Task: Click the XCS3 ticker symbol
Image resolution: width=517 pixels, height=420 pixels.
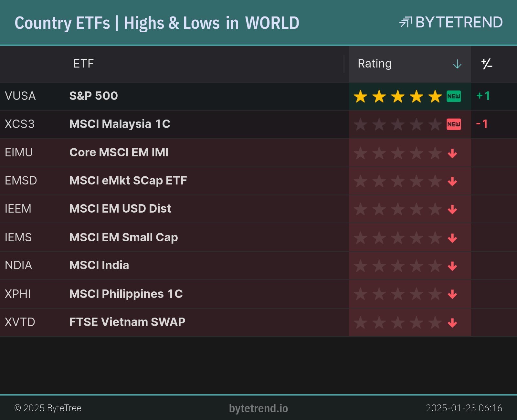Action: 19,124
